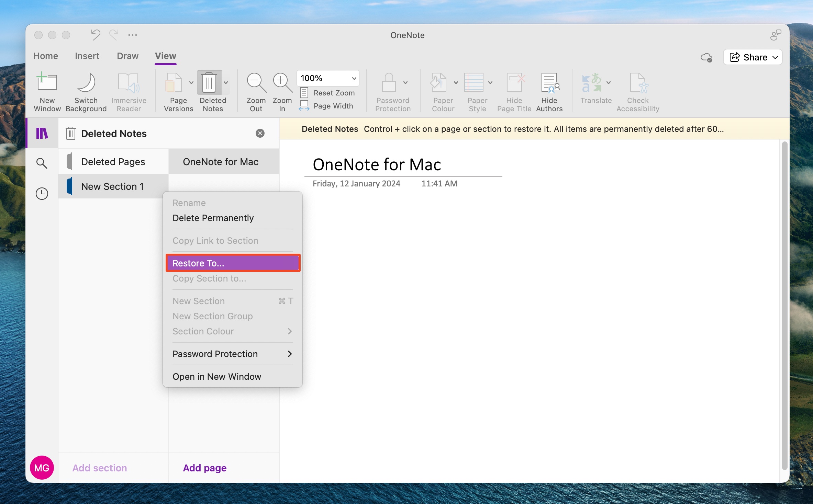This screenshot has width=813, height=504.
Task: Click the Draw tab in ribbon
Action: point(127,56)
